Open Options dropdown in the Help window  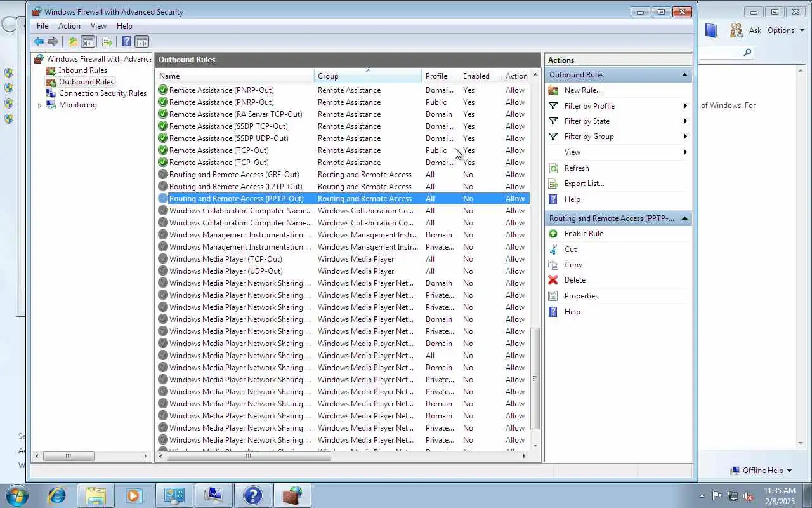point(785,30)
